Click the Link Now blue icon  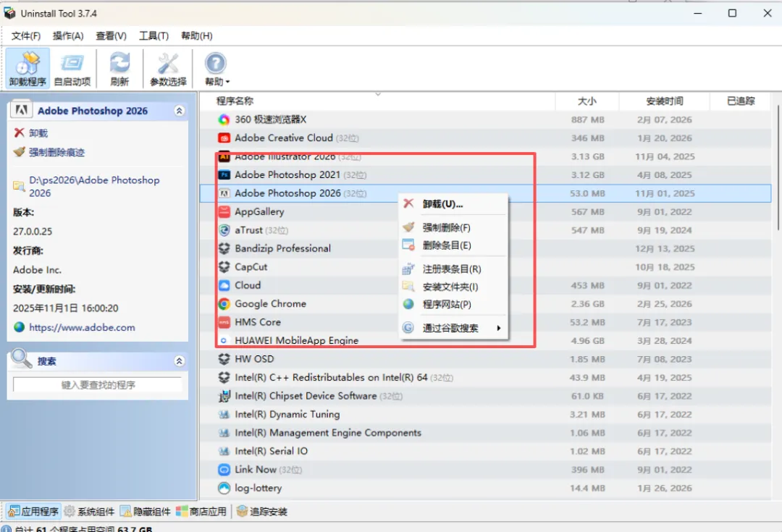pyautogui.click(x=224, y=470)
